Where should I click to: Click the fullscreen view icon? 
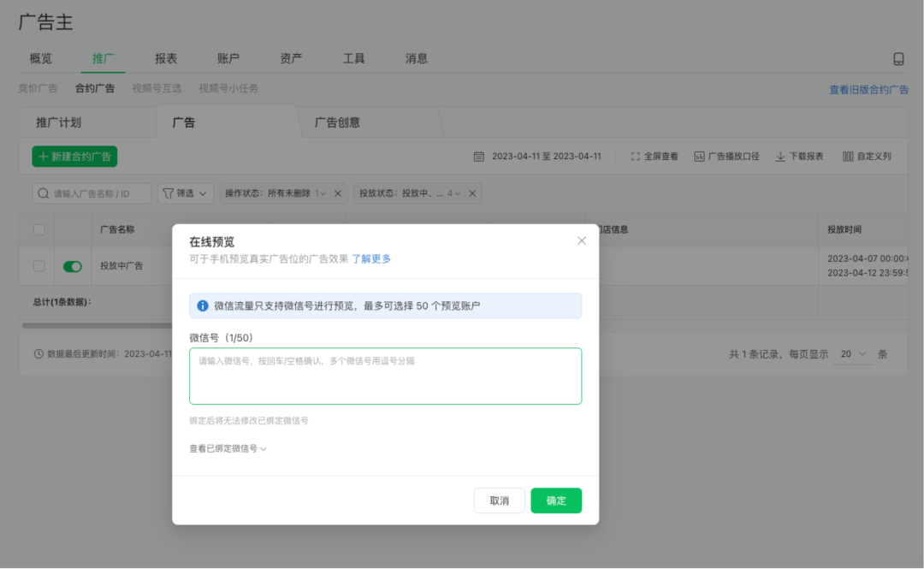coord(635,157)
